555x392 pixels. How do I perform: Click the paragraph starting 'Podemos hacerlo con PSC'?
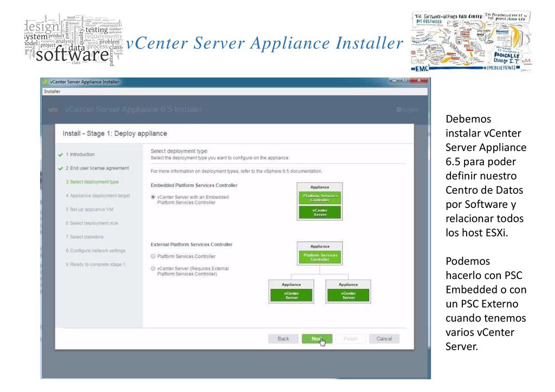pos(486,304)
